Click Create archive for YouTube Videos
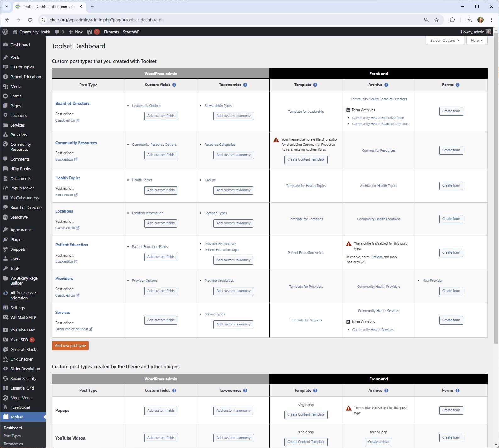The image size is (499, 448). coord(379,442)
